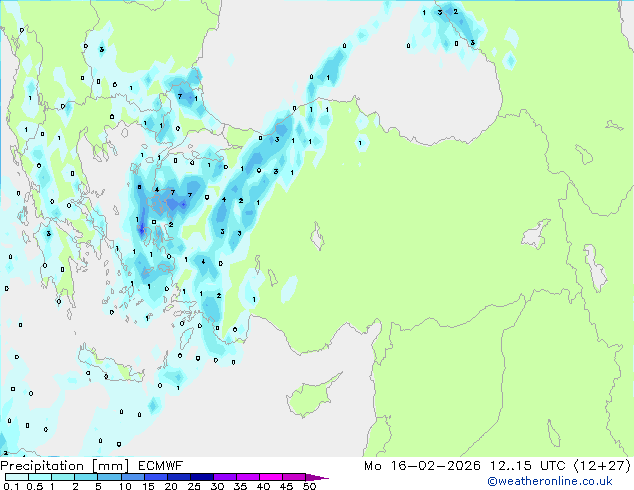634x490 pixels.
Task: Click the legend value '50'
Action: click(x=309, y=486)
